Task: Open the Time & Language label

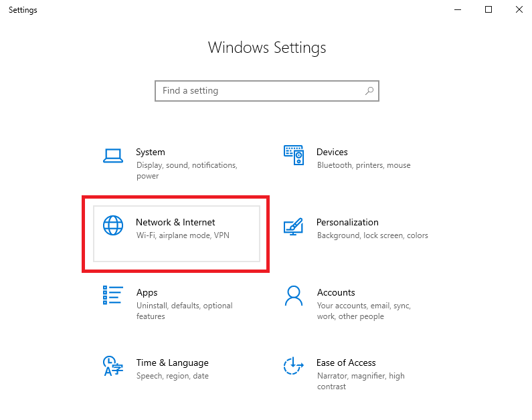Action: [173, 362]
